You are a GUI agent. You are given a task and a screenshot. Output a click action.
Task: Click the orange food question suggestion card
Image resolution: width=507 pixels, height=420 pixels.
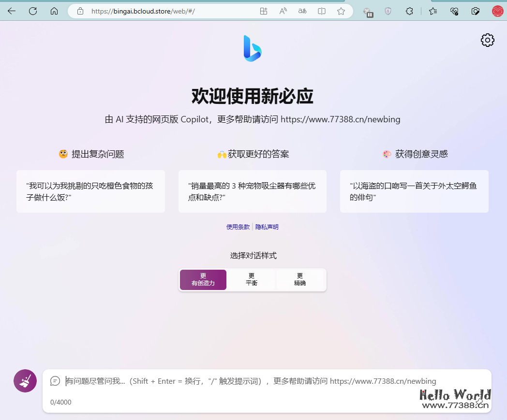point(90,191)
